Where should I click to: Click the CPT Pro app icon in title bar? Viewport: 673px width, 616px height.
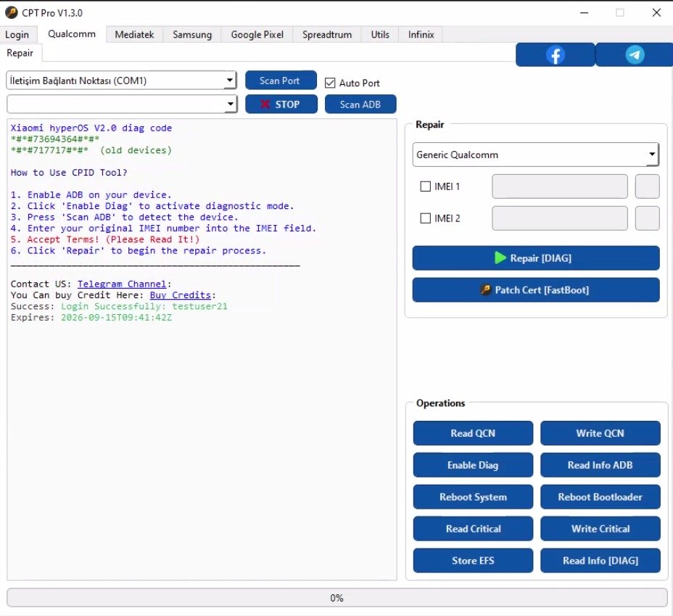click(11, 12)
